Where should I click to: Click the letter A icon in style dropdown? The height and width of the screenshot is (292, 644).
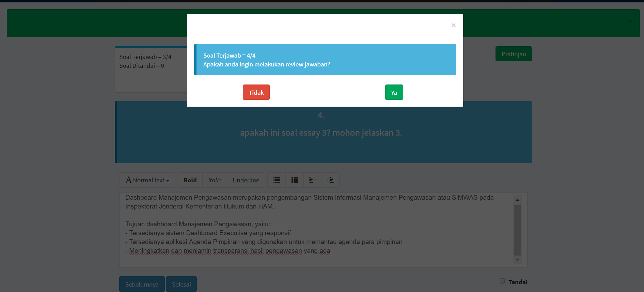pos(128,180)
